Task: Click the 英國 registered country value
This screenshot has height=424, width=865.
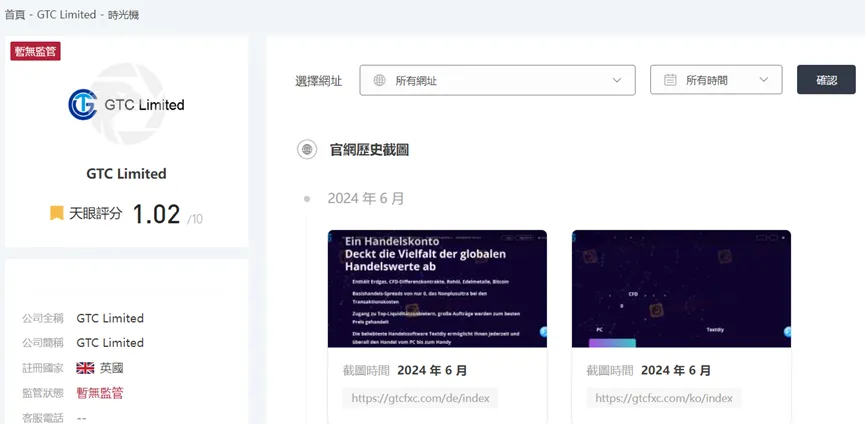Action: tap(111, 368)
